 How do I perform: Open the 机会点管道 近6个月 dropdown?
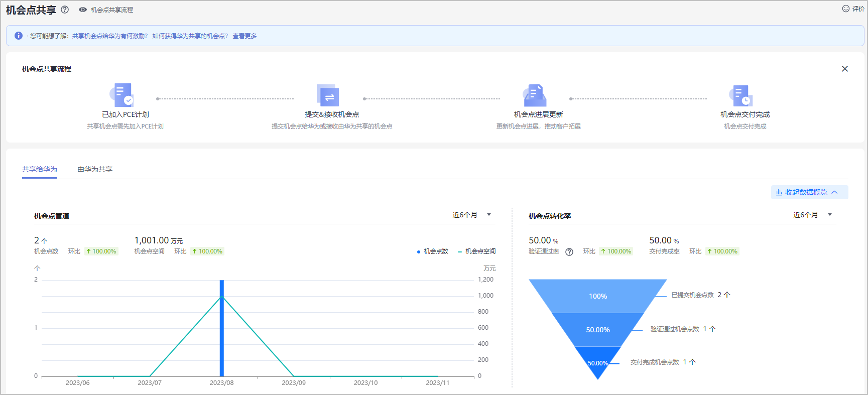472,215
